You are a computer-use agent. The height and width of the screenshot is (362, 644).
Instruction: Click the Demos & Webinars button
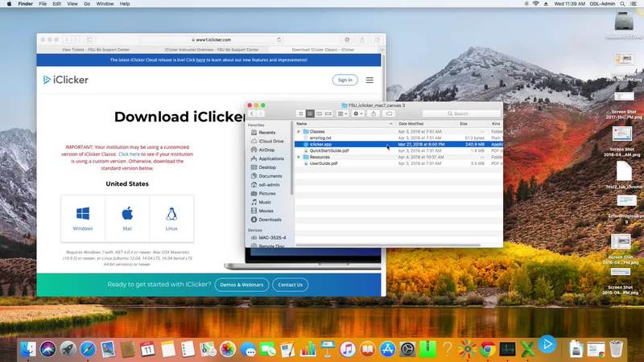pyautogui.click(x=242, y=285)
